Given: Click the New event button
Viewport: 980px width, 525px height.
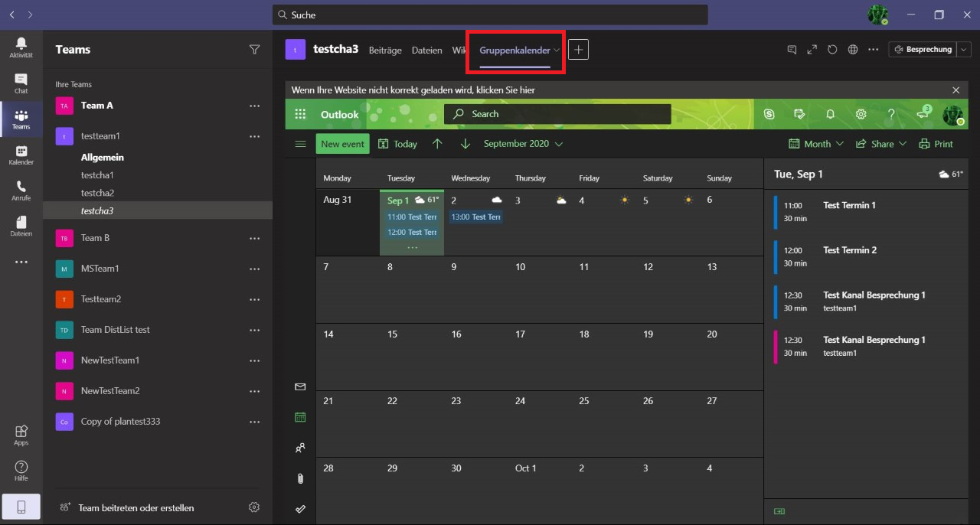Looking at the screenshot, I should (x=342, y=144).
